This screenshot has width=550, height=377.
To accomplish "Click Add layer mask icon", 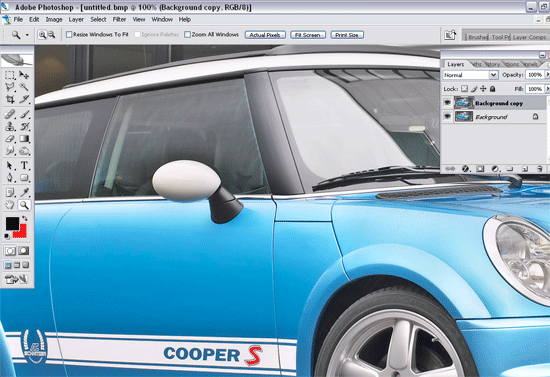I will point(480,169).
